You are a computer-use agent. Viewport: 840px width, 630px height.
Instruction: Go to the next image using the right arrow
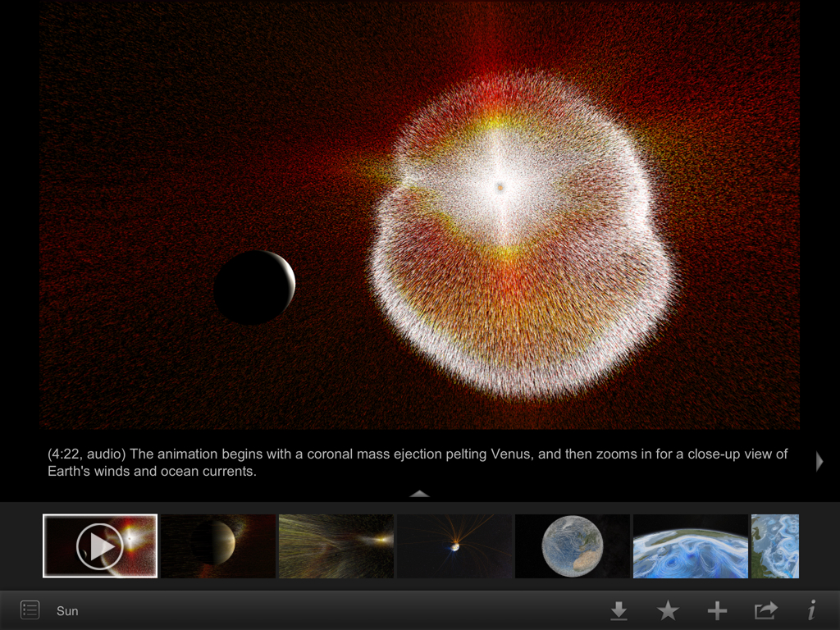pyautogui.click(x=819, y=461)
